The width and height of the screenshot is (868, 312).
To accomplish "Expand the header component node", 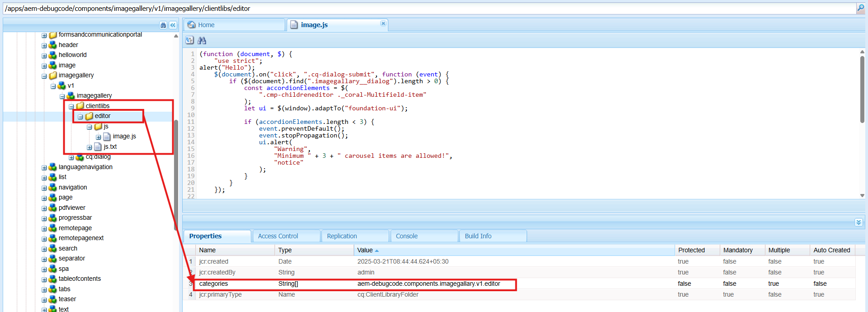I will tap(44, 46).
